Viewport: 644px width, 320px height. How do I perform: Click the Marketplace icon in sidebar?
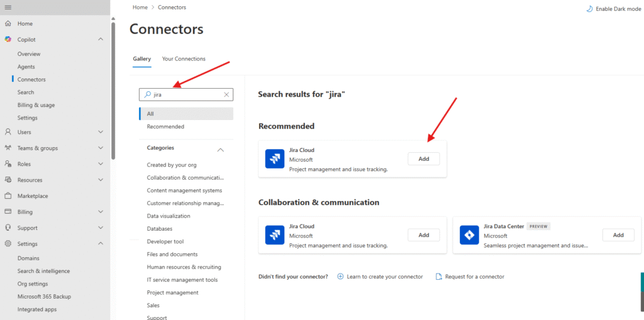[8, 196]
